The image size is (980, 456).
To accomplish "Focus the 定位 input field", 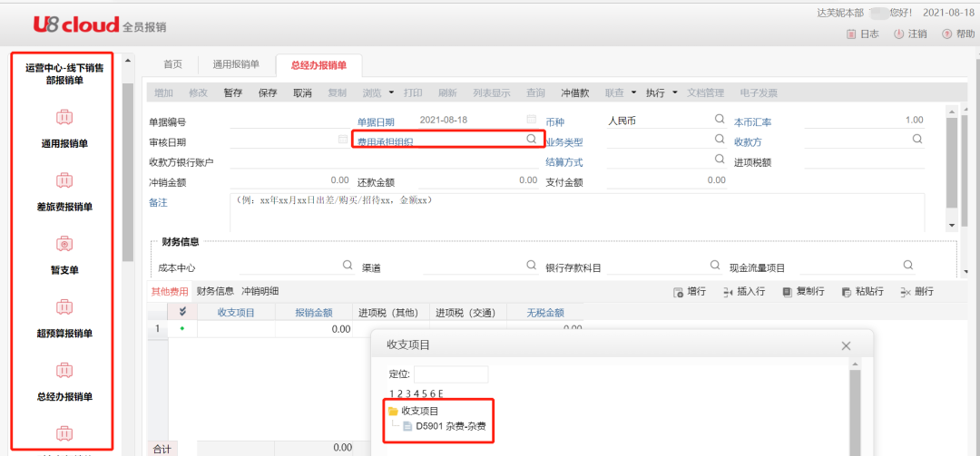I will coord(451,374).
